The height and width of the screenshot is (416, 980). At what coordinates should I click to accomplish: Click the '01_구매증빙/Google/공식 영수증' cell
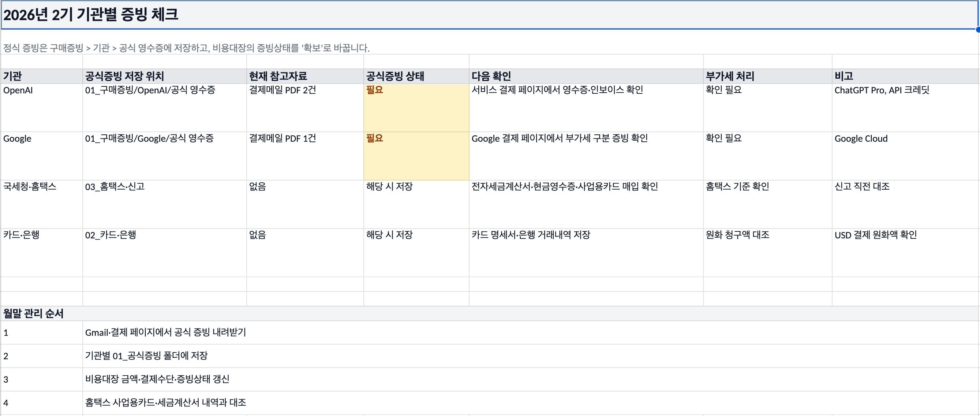tap(164, 156)
